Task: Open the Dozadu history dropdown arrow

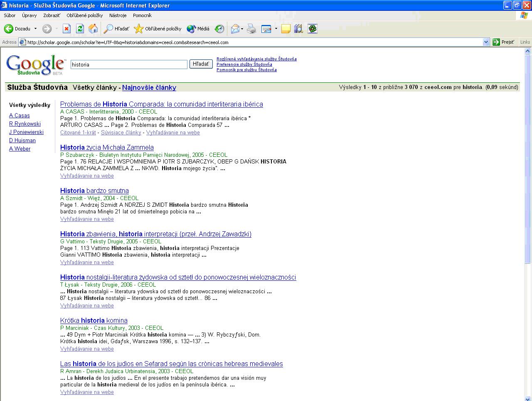Action: tap(35, 29)
